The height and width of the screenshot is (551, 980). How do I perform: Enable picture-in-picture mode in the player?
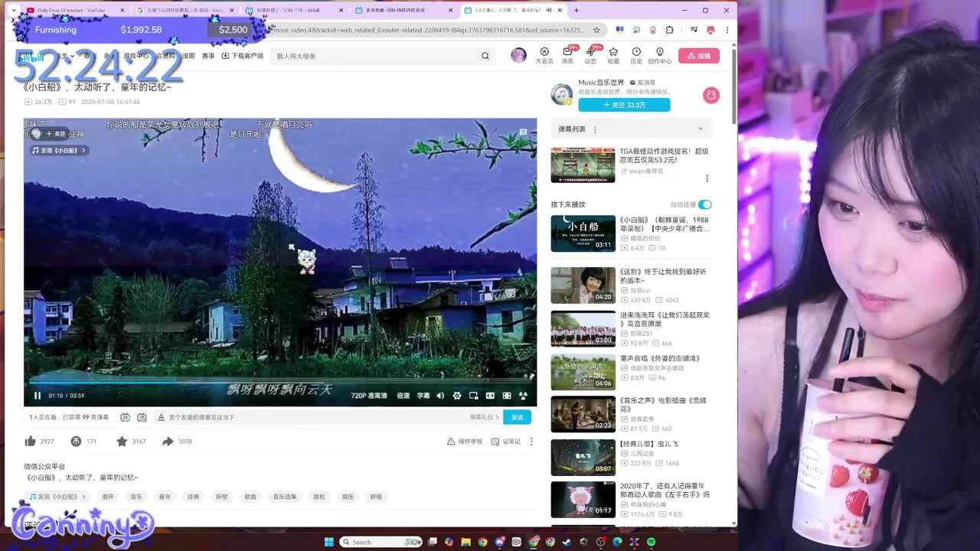[473, 396]
